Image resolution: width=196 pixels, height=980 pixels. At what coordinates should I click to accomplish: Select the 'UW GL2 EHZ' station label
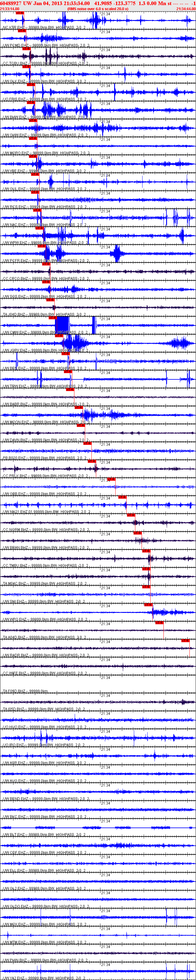tap(14, 888)
